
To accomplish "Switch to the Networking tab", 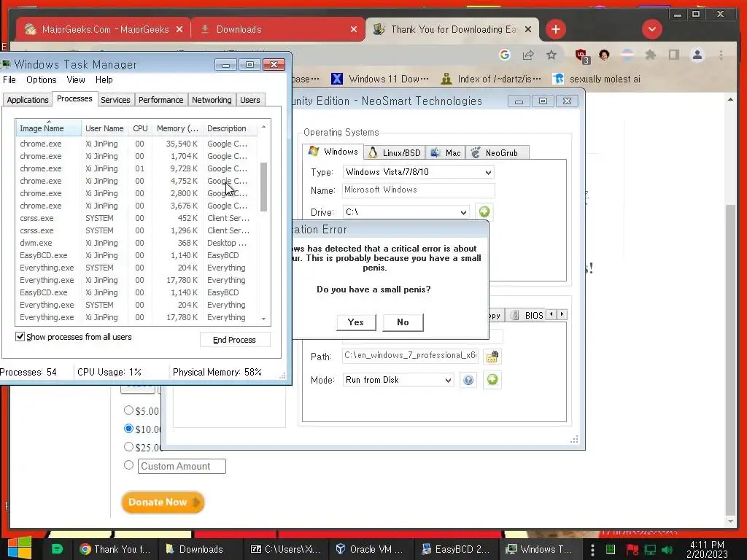I will 212,99.
